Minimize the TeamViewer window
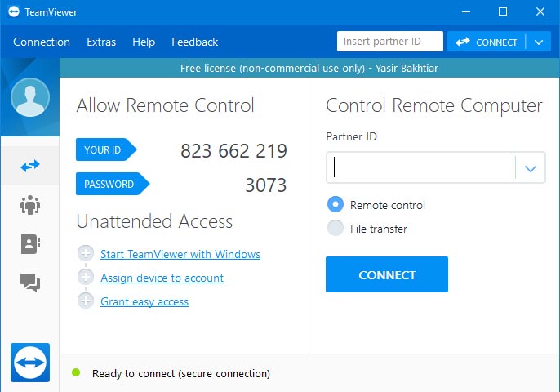 [465, 11]
